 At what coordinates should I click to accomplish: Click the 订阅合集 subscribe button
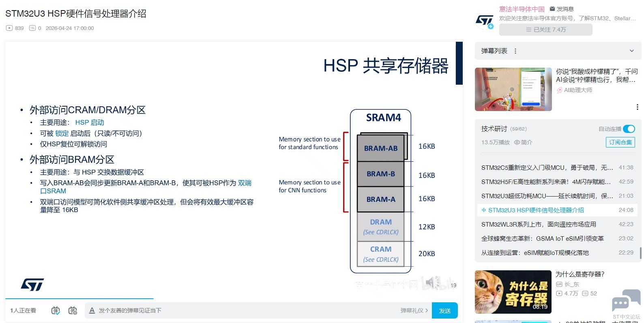[620, 142]
